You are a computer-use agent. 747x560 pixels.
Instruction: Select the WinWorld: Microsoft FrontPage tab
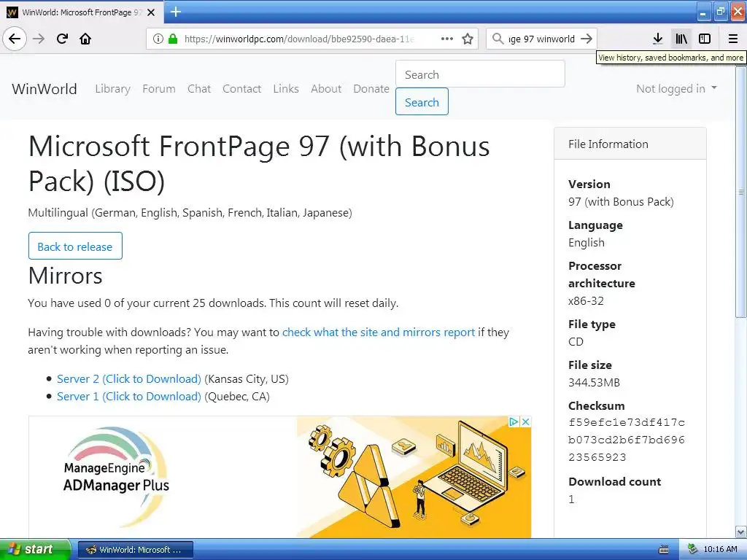[x=82, y=12]
